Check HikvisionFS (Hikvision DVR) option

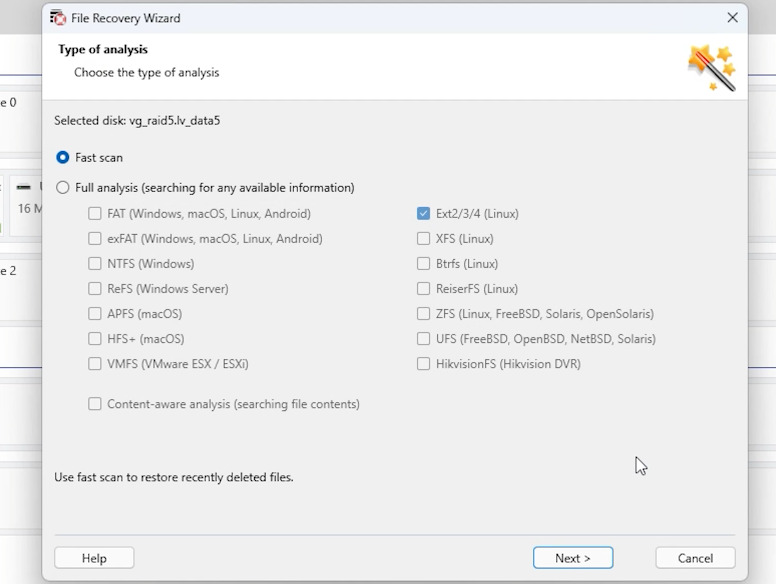[x=423, y=364]
